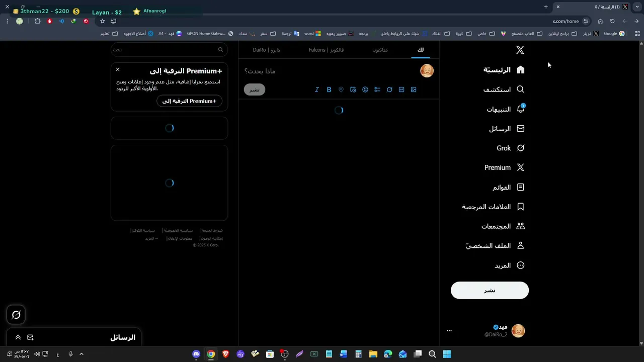Open the tab search dropdown arrow
This screenshot has width=644, height=362.
(637, 7)
